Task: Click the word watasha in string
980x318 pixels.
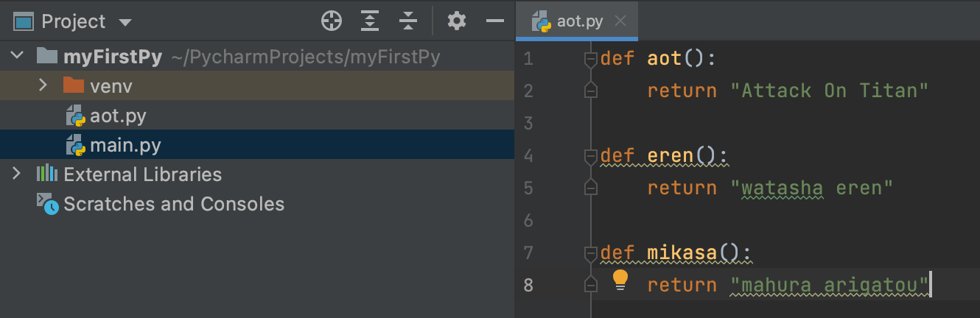Action: 783,188
